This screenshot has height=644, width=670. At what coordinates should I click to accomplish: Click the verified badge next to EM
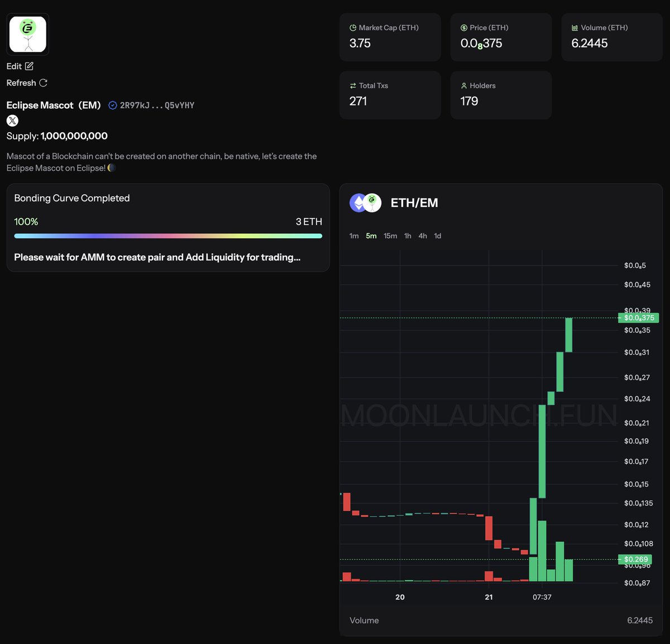112,105
